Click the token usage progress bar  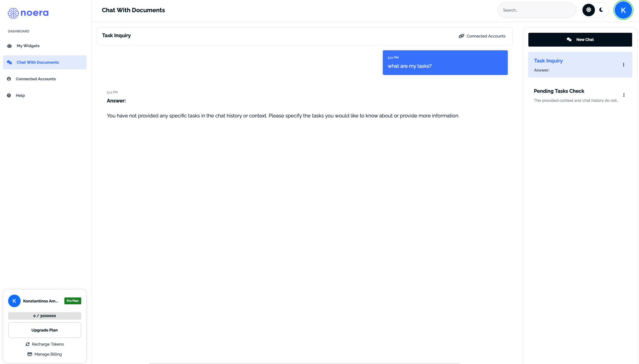click(x=44, y=316)
